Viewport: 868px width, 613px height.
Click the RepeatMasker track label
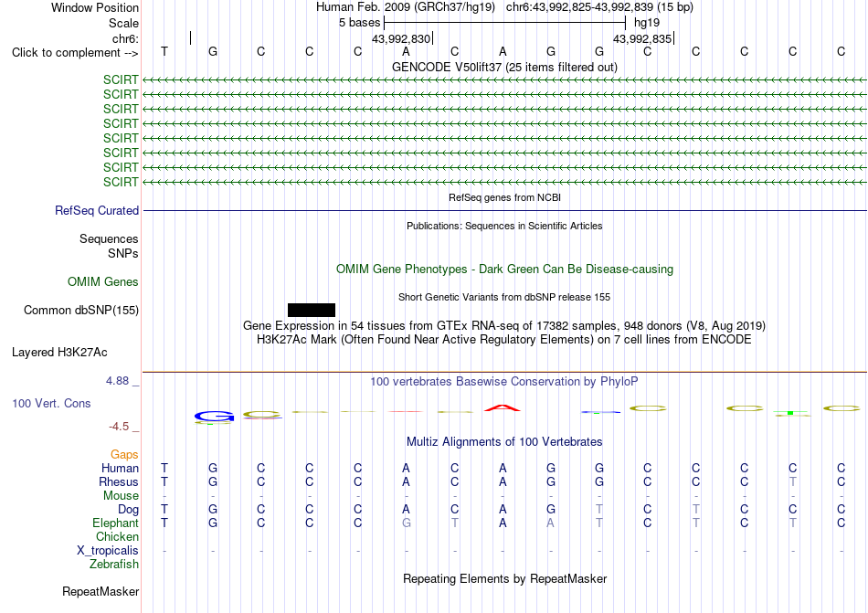101,591
